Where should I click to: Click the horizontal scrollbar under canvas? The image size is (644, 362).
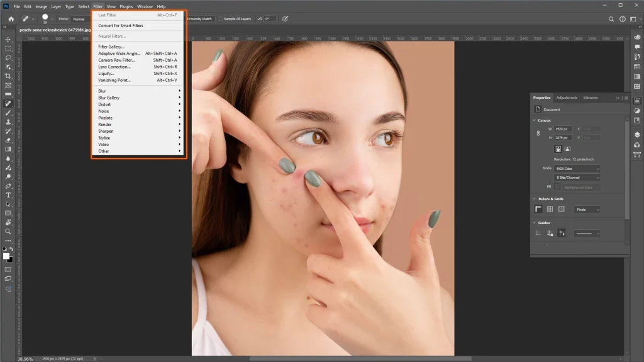coord(360,359)
